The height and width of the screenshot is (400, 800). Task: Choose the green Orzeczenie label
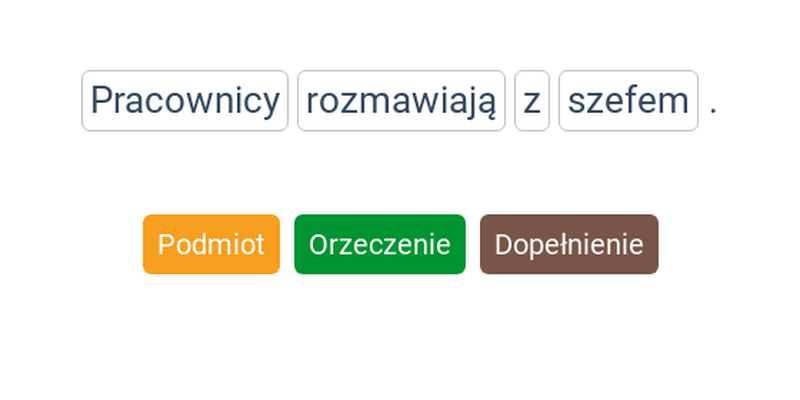coord(380,244)
